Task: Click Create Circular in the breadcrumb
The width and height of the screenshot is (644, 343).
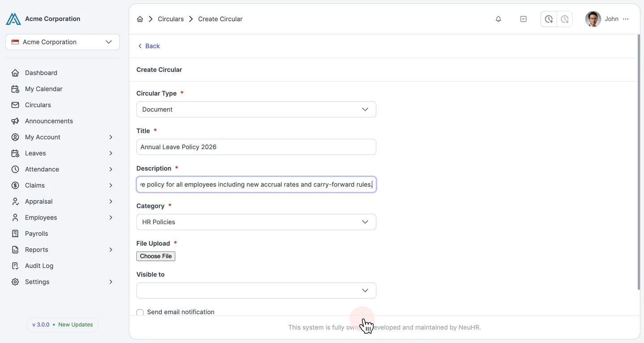Action: coord(220,19)
